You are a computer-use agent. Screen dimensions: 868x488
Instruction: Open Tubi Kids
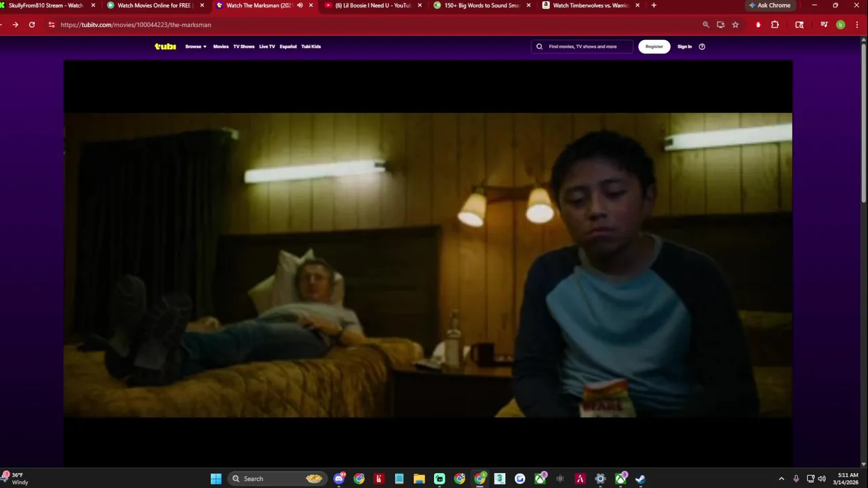point(311,47)
